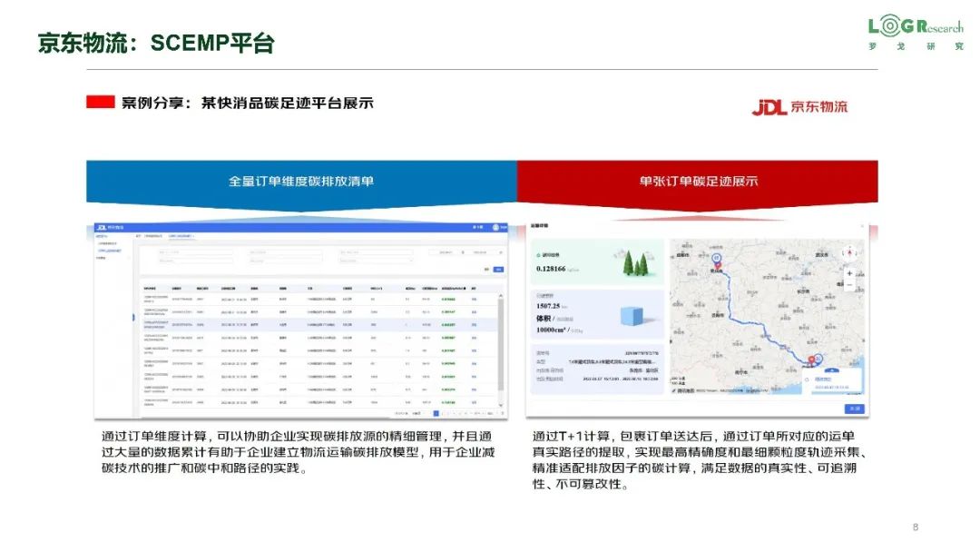The width and height of the screenshot is (980, 552).
Task: Click the blue confirm button in order dialog
Action: [855, 409]
